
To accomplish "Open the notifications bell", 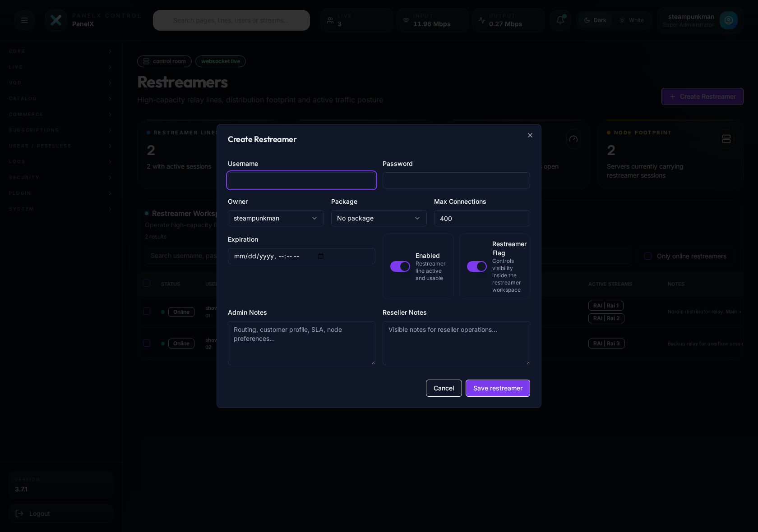I will coord(560,20).
